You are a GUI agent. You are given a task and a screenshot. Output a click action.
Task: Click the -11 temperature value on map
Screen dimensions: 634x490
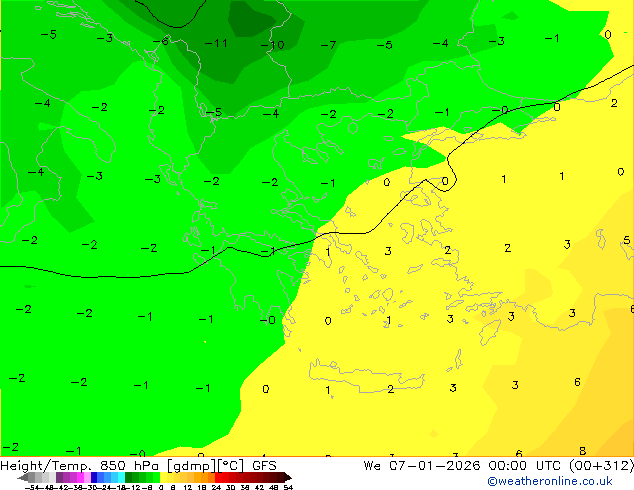tap(216, 43)
